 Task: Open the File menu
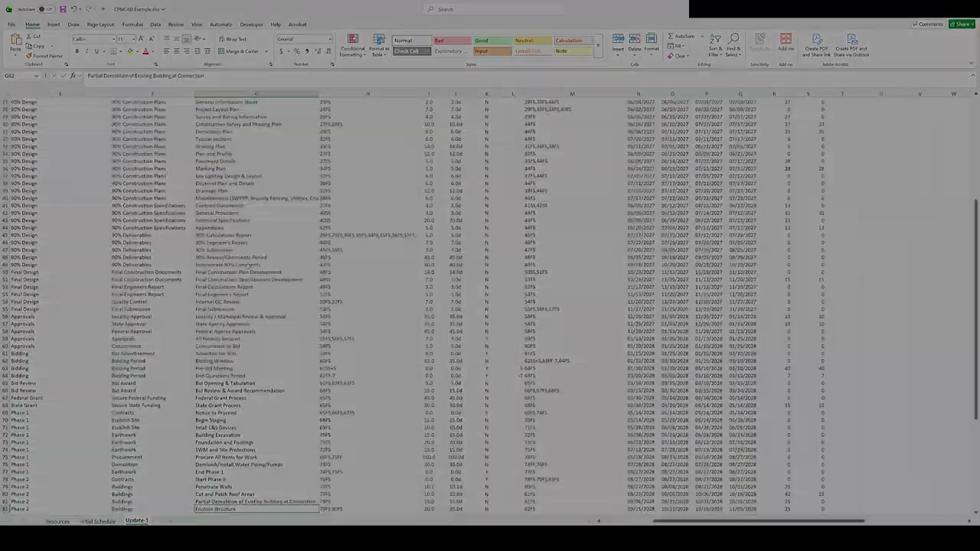point(11,24)
